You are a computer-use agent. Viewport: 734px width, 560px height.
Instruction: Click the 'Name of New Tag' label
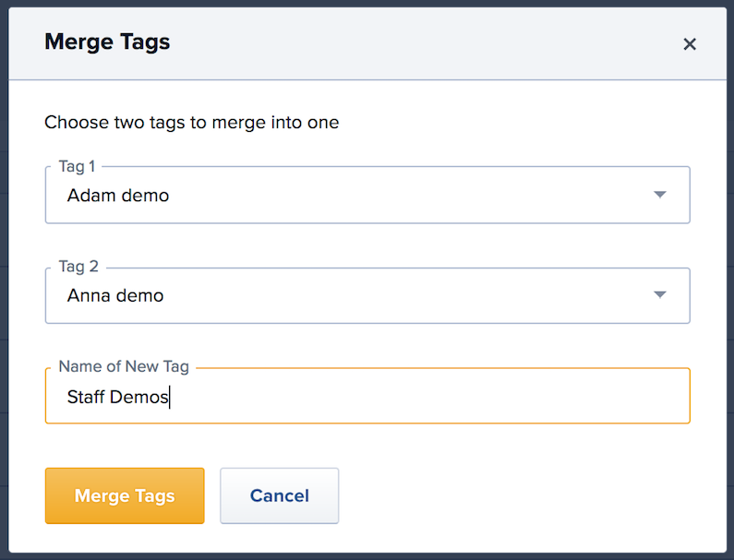click(x=124, y=366)
